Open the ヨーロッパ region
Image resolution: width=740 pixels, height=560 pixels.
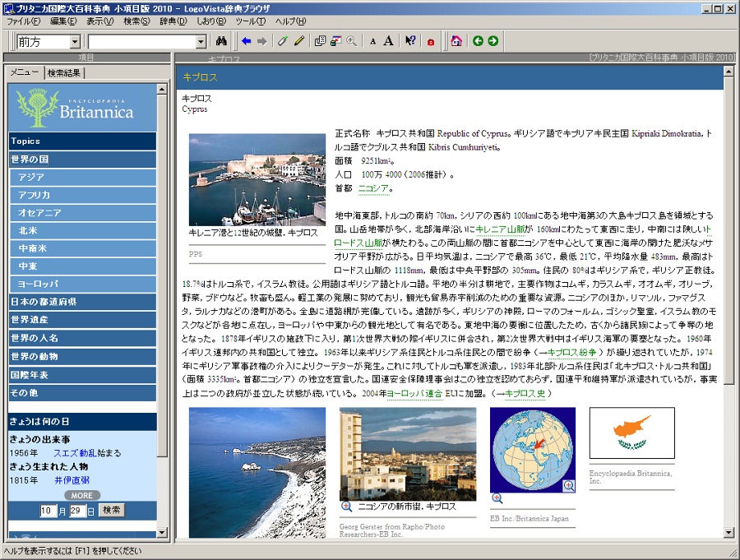[82, 284]
